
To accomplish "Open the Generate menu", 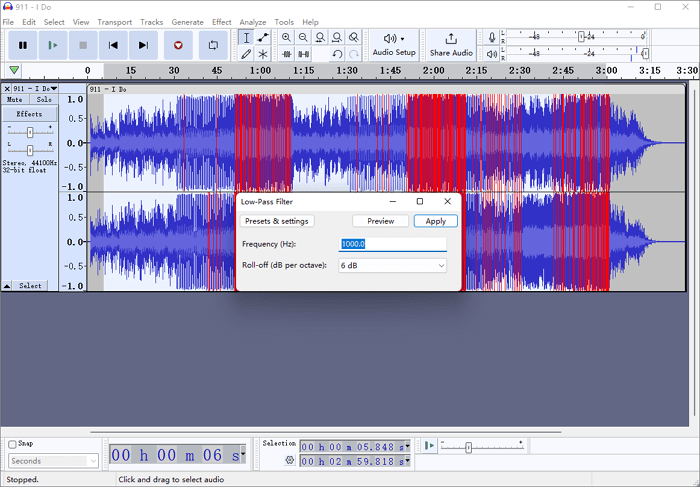I will click(187, 22).
